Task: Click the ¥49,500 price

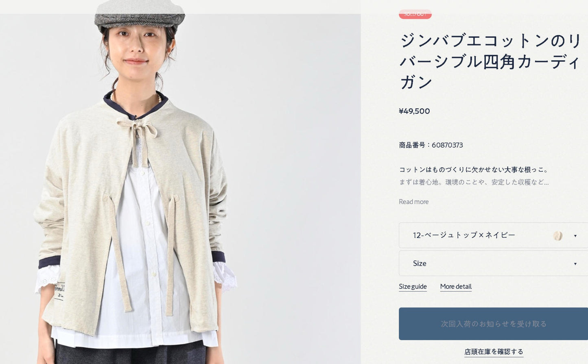Action: pos(414,111)
